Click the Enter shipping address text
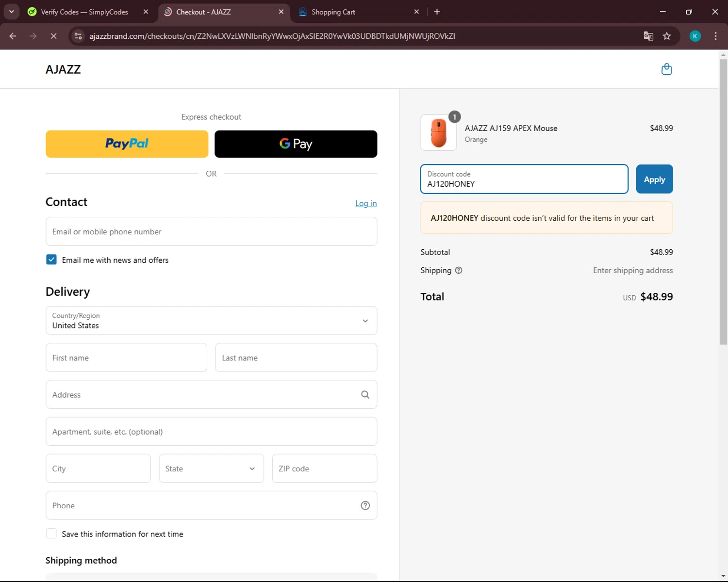728x582 pixels. click(633, 270)
